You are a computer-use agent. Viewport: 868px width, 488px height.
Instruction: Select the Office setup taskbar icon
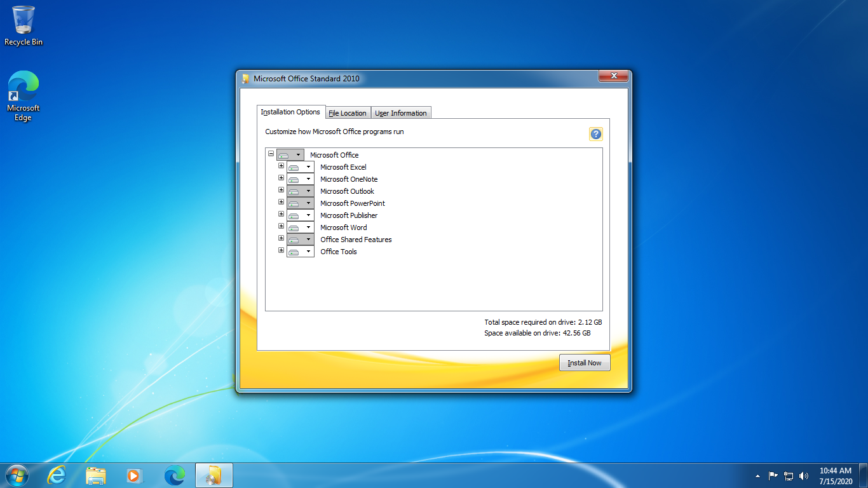(214, 475)
